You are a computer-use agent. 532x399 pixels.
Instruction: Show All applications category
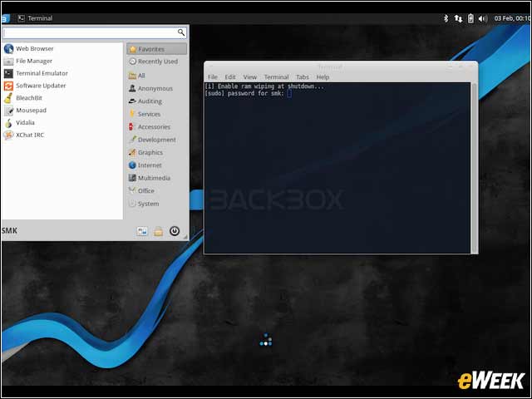pyautogui.click(x=157, y=76)
